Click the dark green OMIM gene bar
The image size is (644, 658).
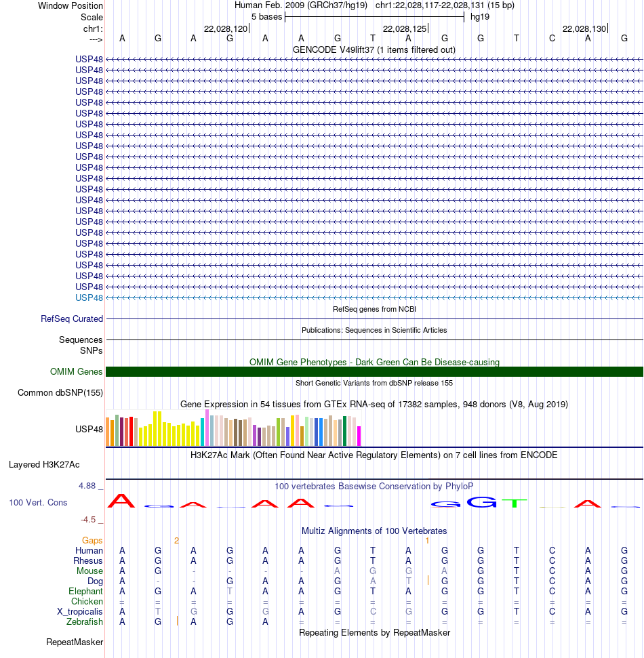[x=374, y=372]
